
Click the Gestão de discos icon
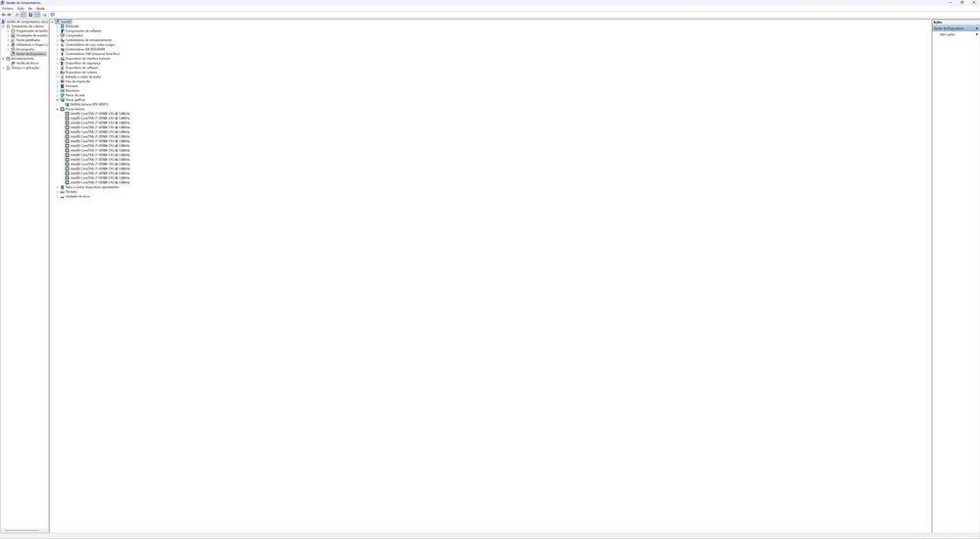point(13,64)
